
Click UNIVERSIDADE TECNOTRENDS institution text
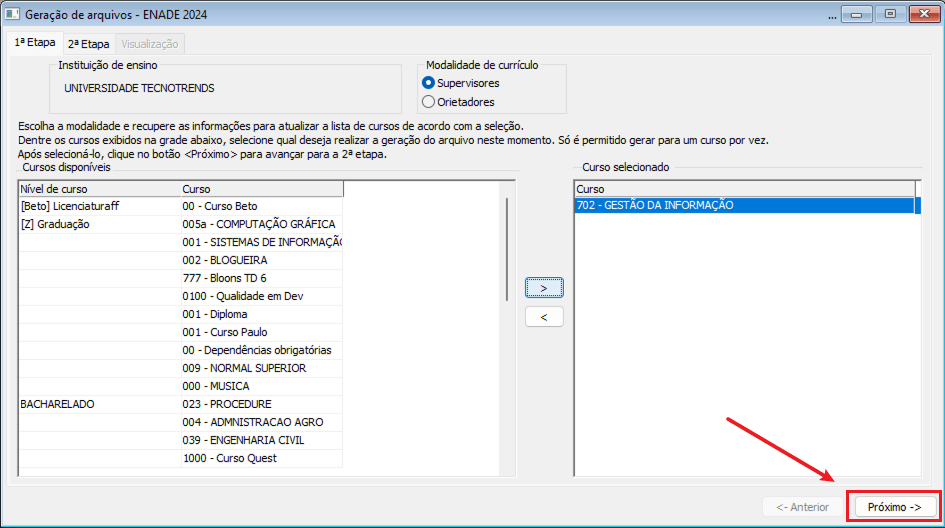tap(139, 88)
